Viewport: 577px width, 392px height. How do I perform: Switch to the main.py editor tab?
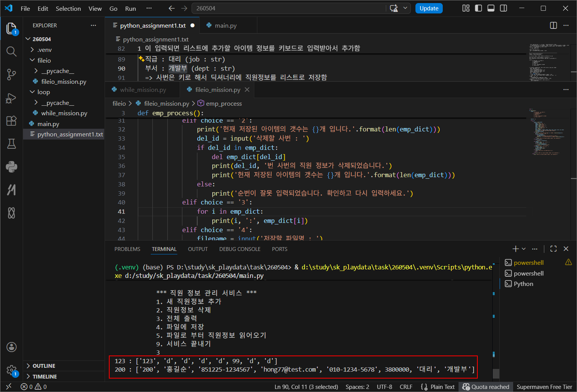226,25
